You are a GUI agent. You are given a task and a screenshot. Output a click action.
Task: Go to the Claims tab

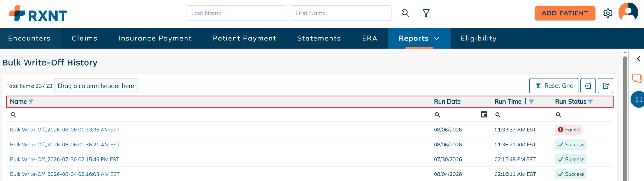(x=84, y=38)
